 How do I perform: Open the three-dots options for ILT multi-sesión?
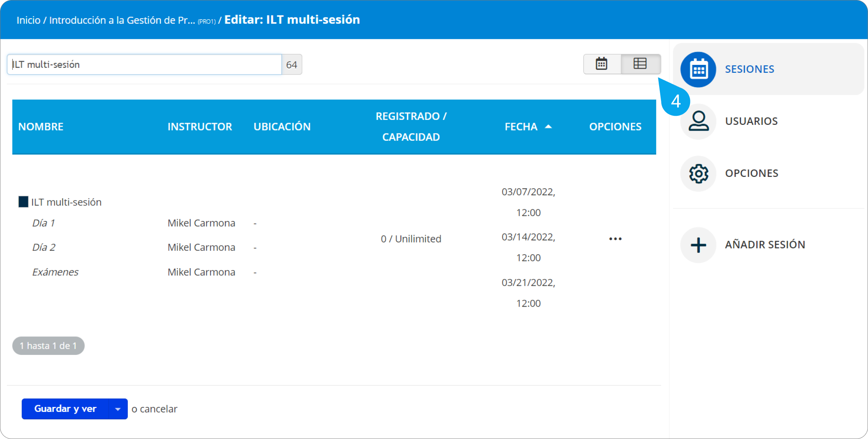615,239
